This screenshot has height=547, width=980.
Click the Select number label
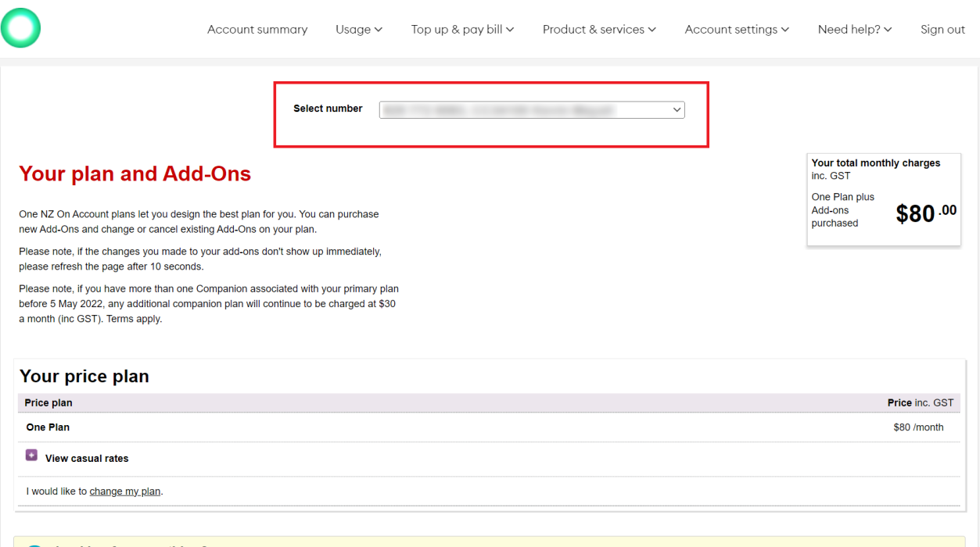tap(328, 109)
